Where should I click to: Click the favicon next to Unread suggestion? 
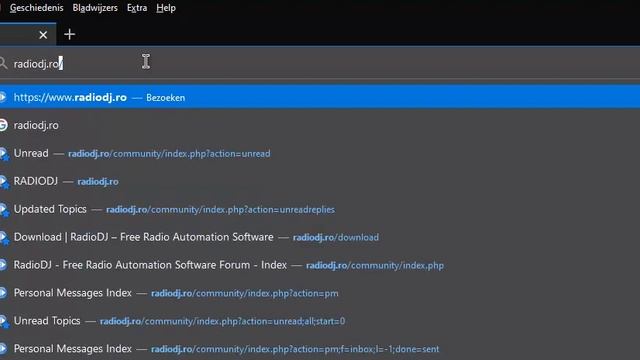click(4, 154)
